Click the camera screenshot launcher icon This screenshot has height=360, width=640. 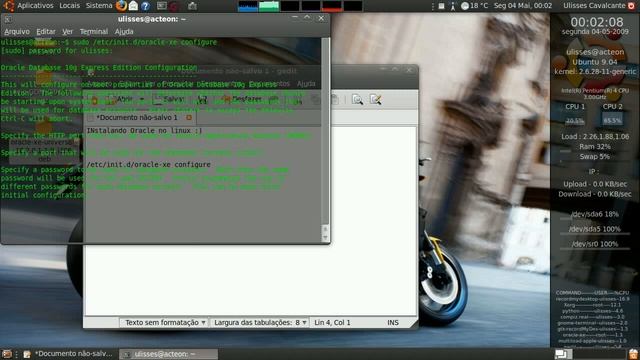[x=192, y=6]
